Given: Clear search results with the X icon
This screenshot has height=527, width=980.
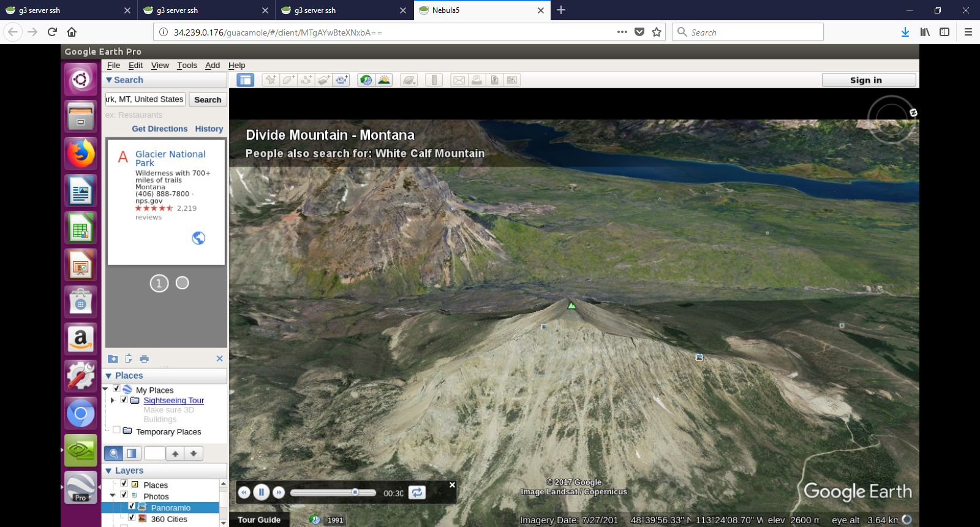Looking at the screenshot, I should (x=219, y=358).
